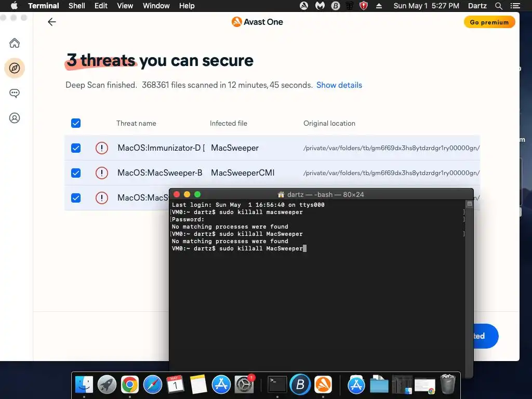Open Terminal from the Dock
The height and width of the screenshot is (399, 532).
pyautogui.click(x=277, y=385)
